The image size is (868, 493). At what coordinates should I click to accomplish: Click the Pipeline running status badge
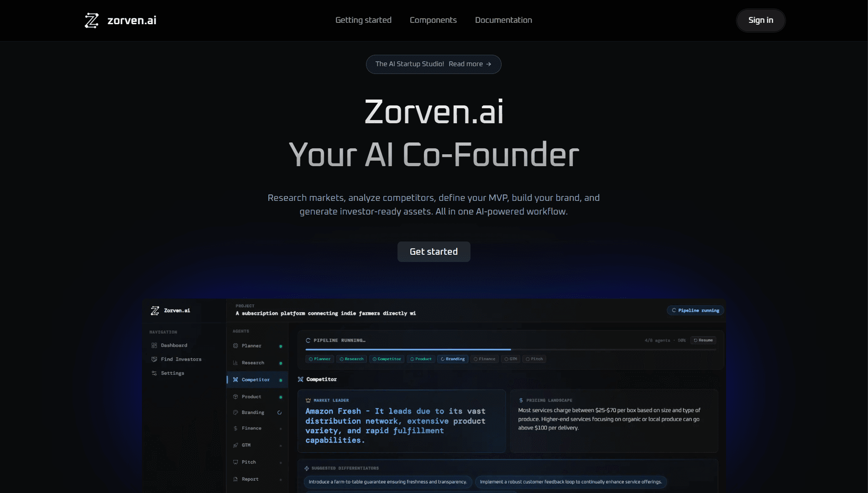[x=695, y=310]
